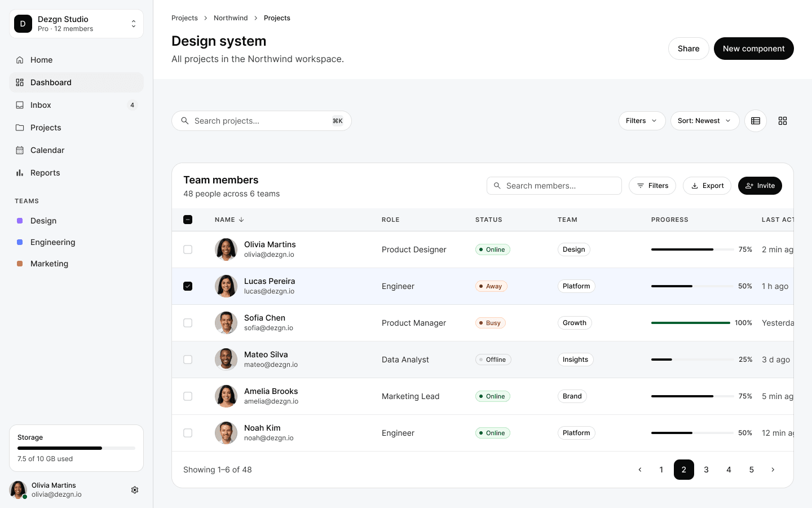The image size is (812, 508).
Task: Click Northwind in the breadcrumb
Action: pyautogui.click(x=231, y=18)
